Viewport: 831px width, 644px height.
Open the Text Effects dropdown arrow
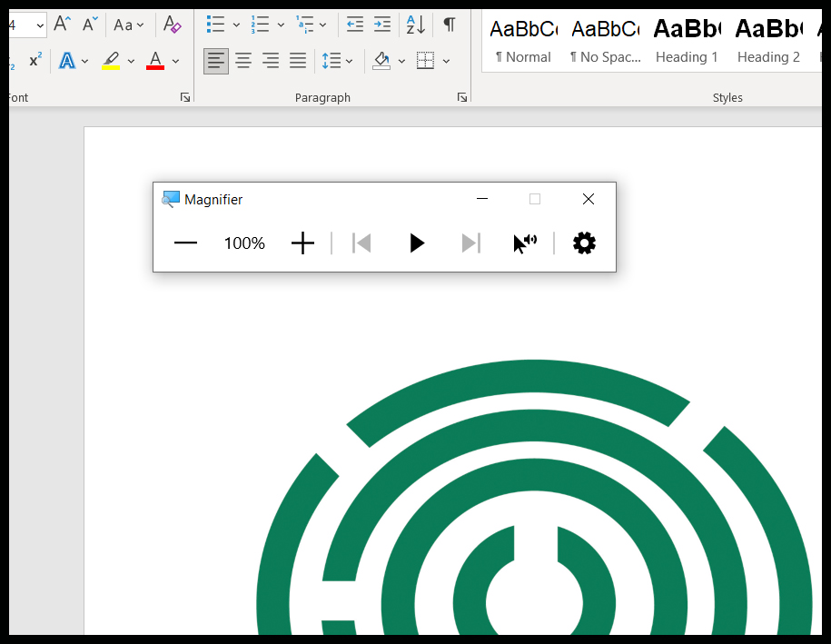[84, 61]
